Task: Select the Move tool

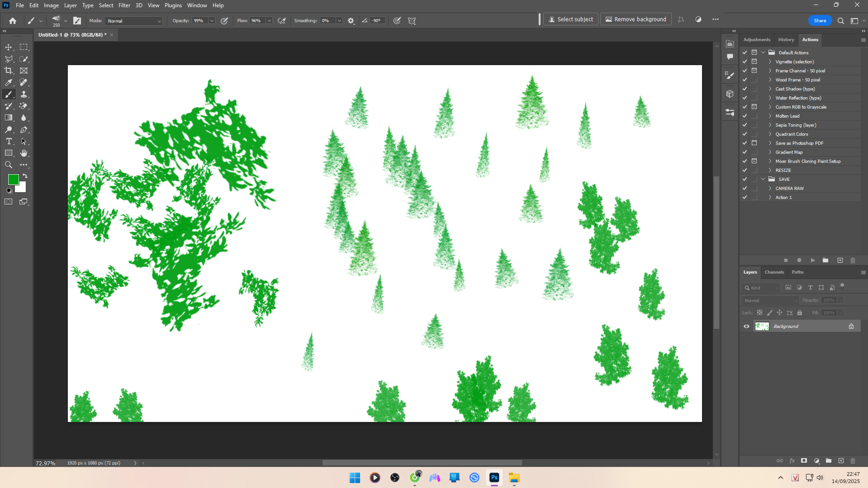Action: pyautogui.click(x=9, y=47)
